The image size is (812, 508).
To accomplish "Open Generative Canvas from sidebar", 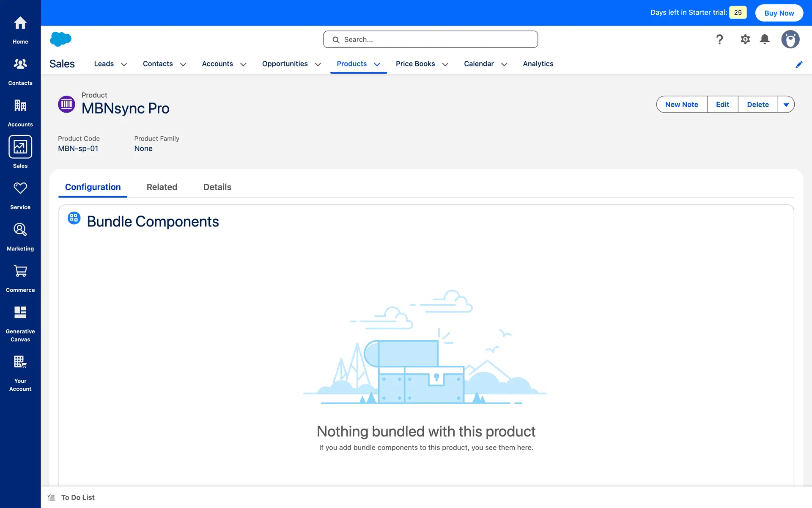I will [x=20, y=324].
